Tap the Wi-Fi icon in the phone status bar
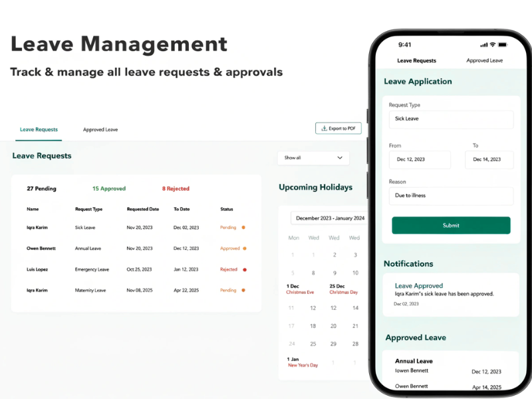This screenshot has height=399, width=532. pyautogui.click(x=492, y=44)
